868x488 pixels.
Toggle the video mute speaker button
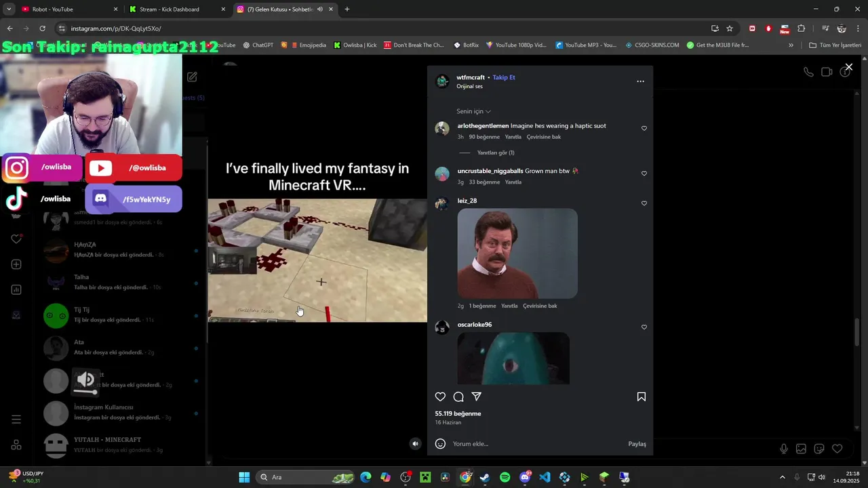[x=416, y=444]
